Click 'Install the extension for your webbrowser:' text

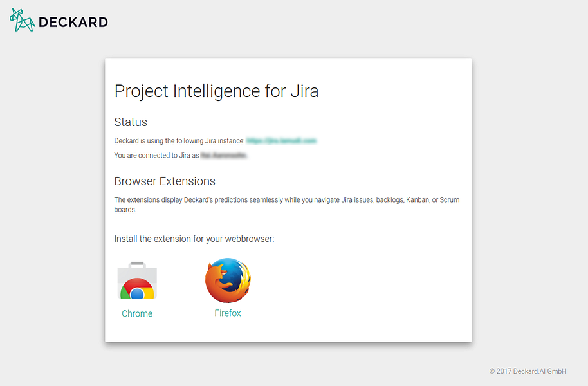click(194, 239)
